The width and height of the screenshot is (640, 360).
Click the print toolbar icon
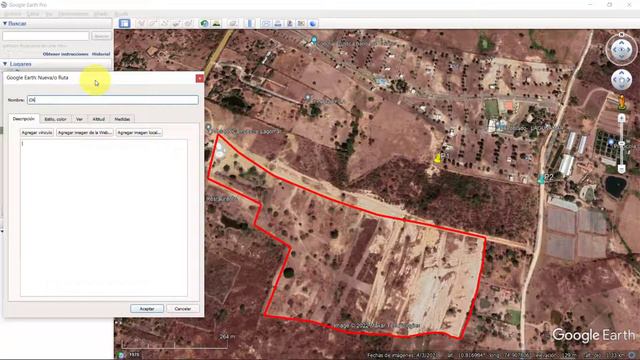278,23
